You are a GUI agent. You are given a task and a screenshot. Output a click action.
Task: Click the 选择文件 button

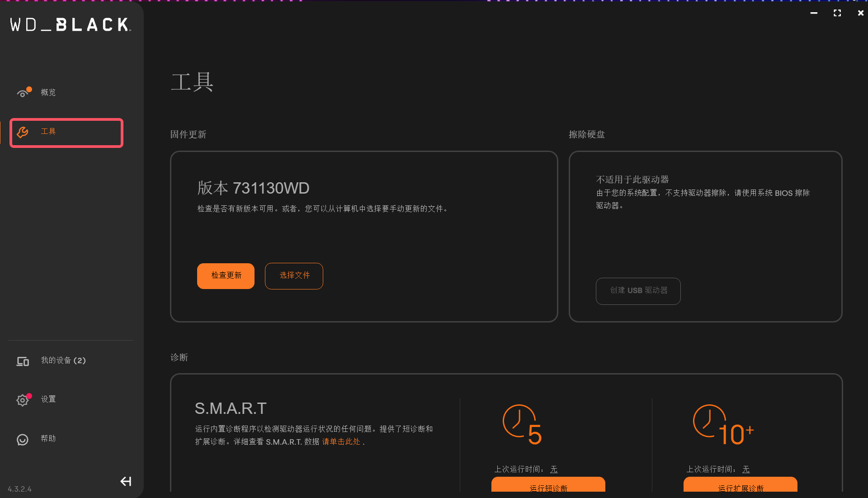(x=294, y=275)
